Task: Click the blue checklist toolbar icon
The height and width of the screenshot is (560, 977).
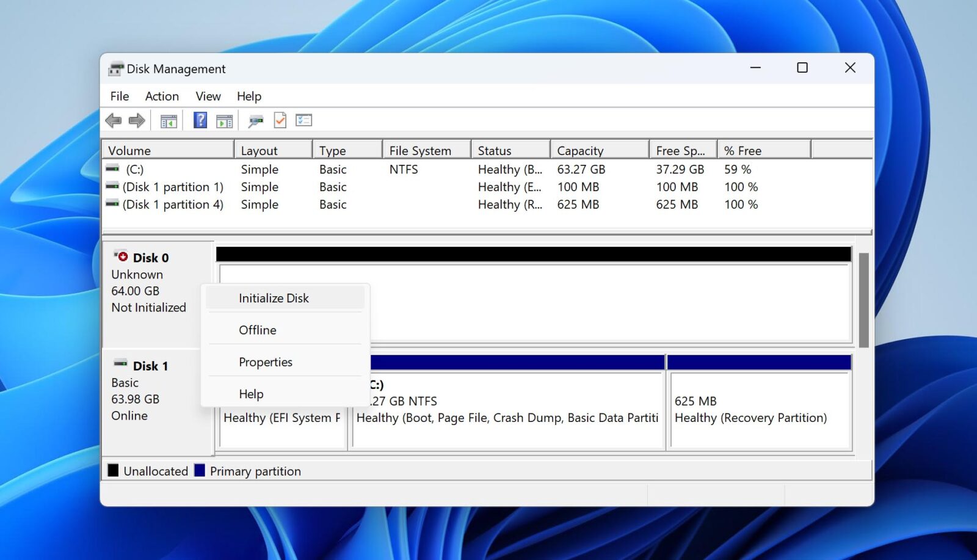Action: (304, 120)
